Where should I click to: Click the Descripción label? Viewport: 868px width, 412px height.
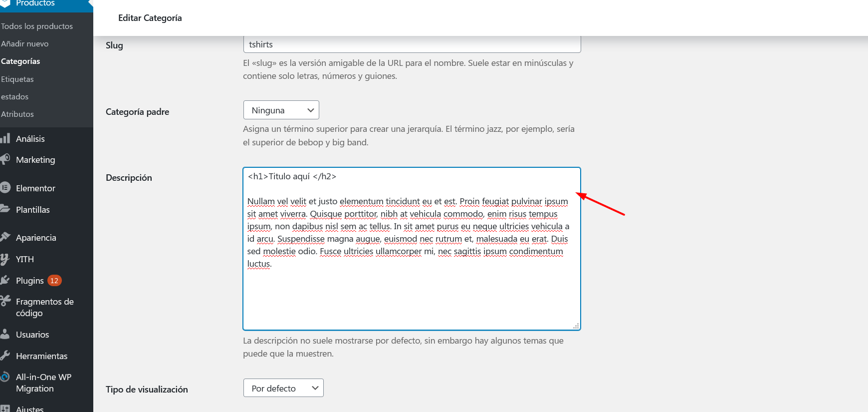click(129, 178)
